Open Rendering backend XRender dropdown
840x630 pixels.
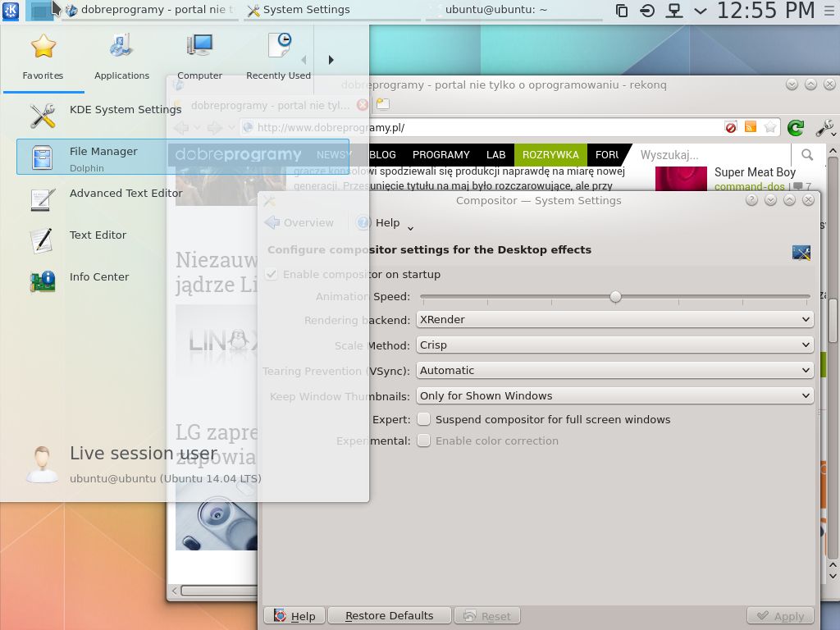[614, 319]
